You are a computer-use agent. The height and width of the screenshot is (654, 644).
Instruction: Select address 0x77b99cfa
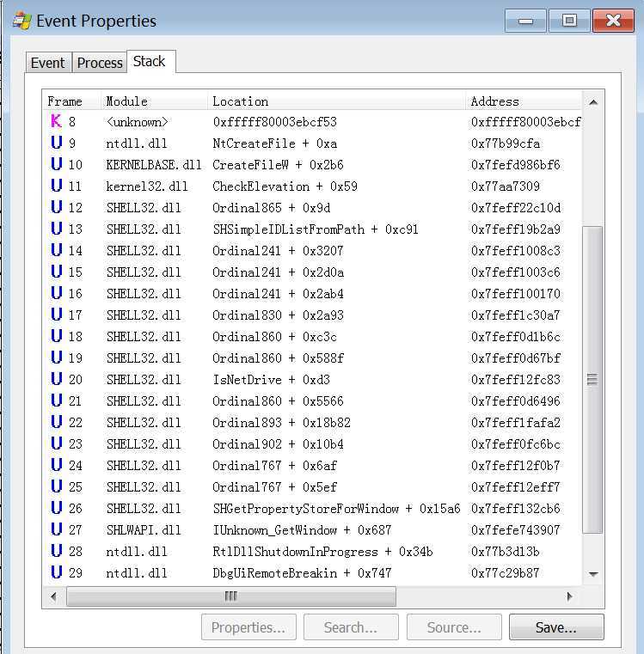(x=506, y=144)
